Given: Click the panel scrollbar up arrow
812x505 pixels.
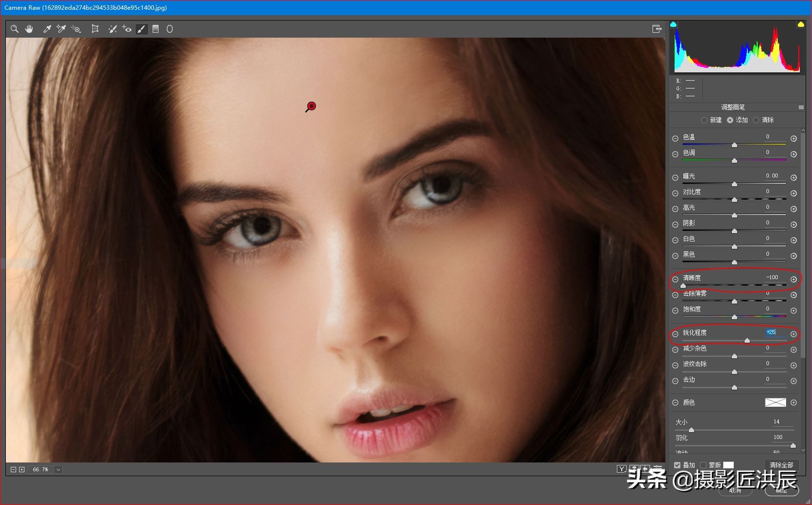Looking at the screenshot, I should pos(803,131).
